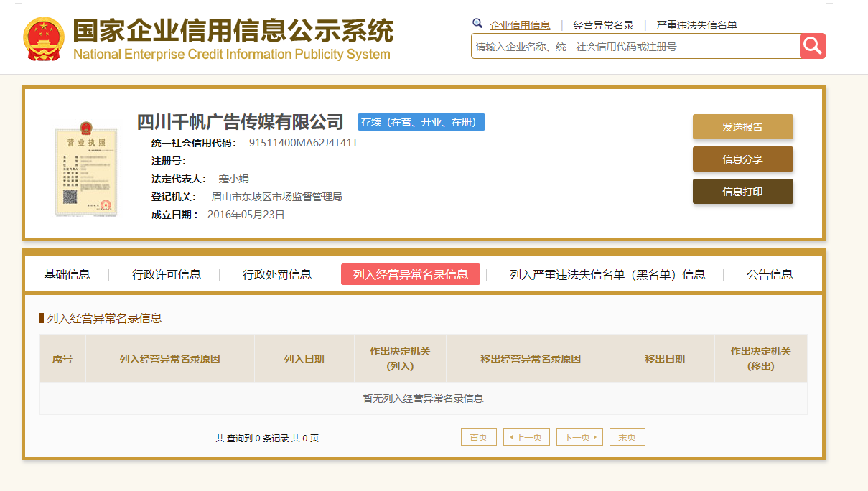Click the 列入经营异常名录信息 section heading
Screen dimensions: 868x491
click(x=104, y=318)
